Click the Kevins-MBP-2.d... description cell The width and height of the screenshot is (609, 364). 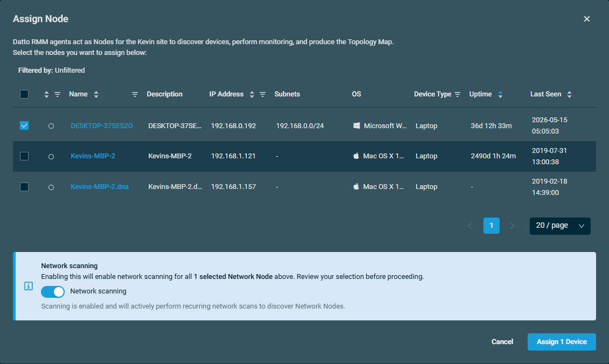(x=175, y=187)
